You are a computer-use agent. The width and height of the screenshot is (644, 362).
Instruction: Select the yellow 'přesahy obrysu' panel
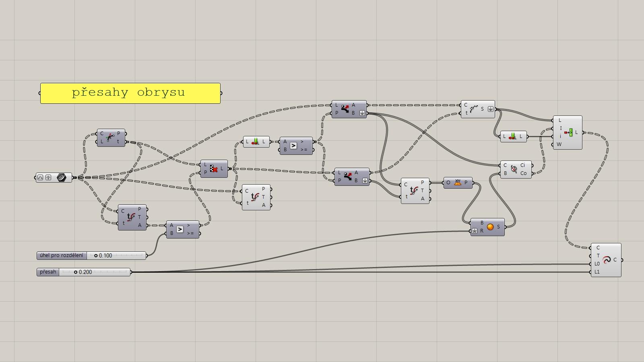click(130, 93)
